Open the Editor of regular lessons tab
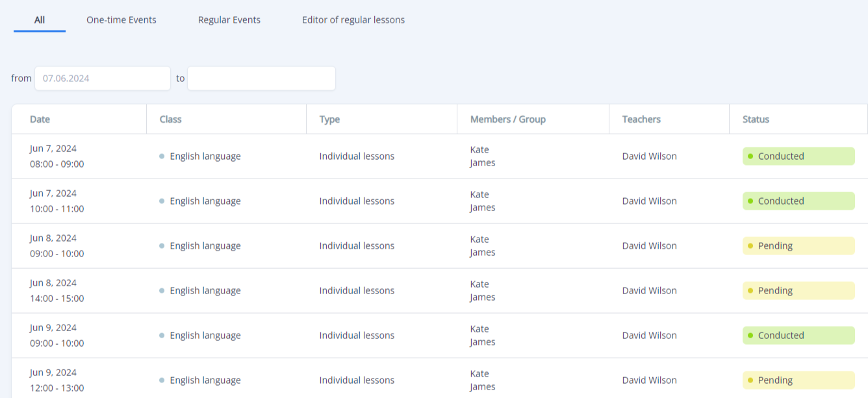The height and width of the screenshot is (398, 868). pyautogui.click(x=353, y=20)
